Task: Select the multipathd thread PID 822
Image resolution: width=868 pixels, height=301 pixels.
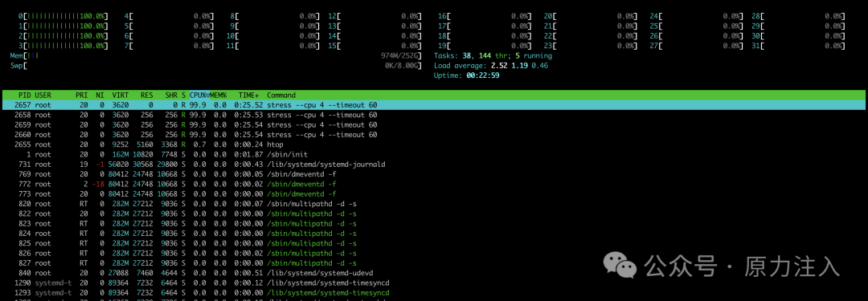Action: pyautogui.click(x=433, y=214)
